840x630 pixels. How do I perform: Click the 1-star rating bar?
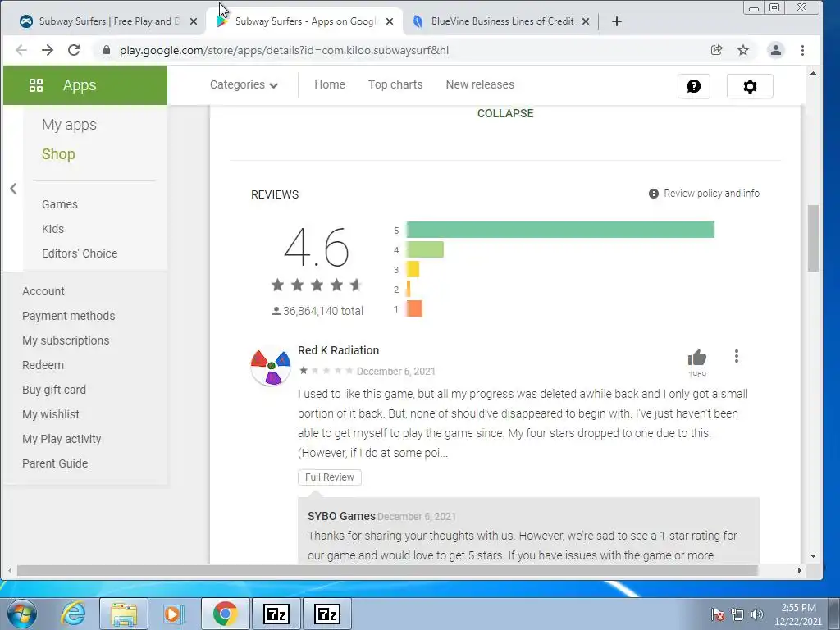coord(414,308)
